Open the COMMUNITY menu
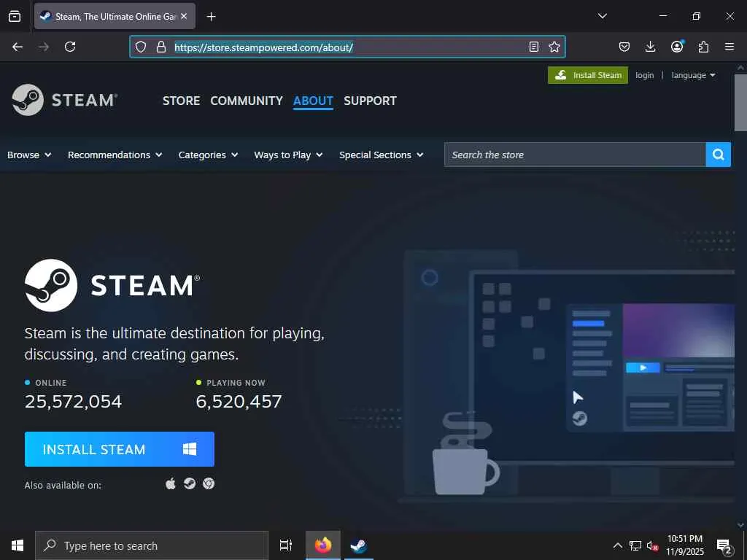The height and width of the screenshot is (560, 747). click(x=247, y=101)
